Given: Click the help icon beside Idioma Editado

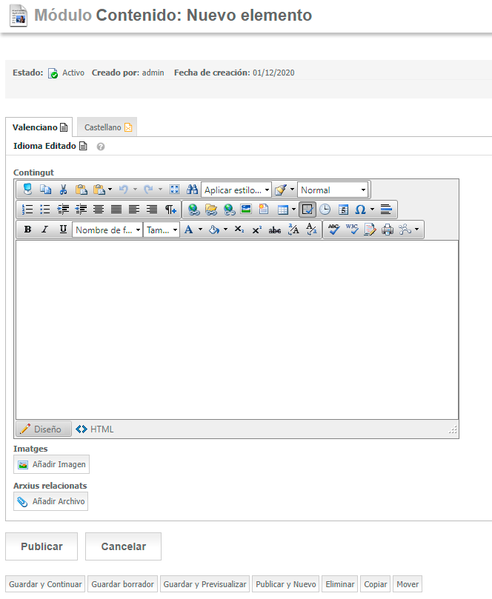Looking at the screenshot, I should click(x=100, y=147).
